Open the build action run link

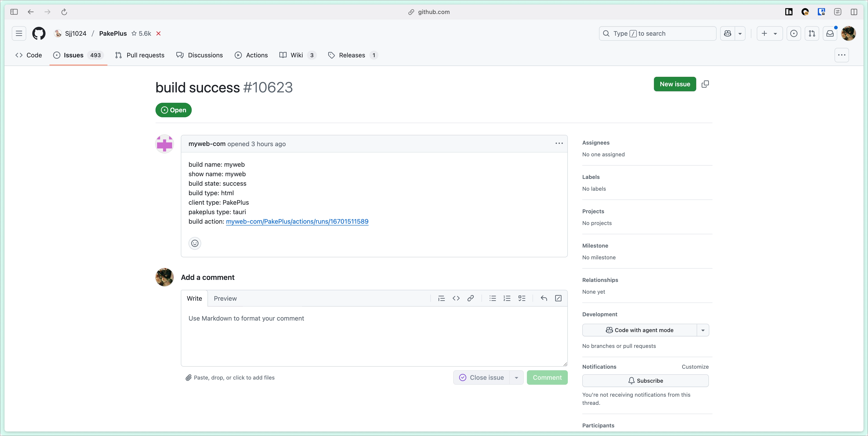[297, 221]
